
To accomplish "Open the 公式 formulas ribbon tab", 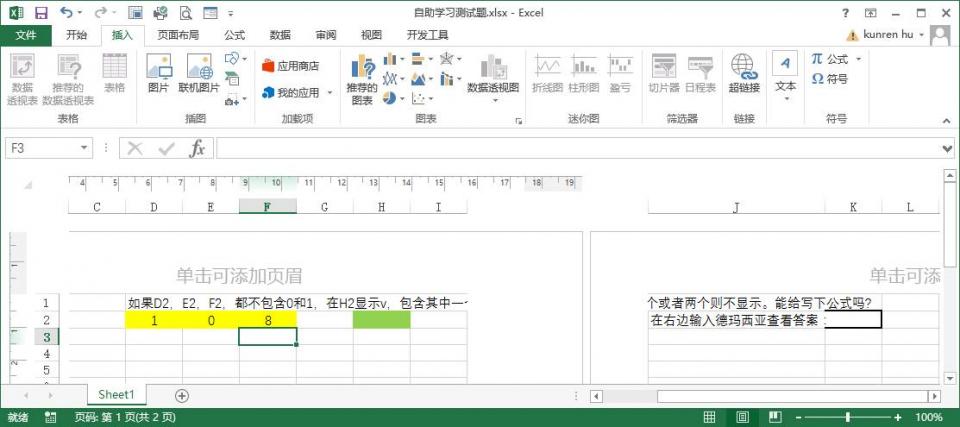I will 234,35.
